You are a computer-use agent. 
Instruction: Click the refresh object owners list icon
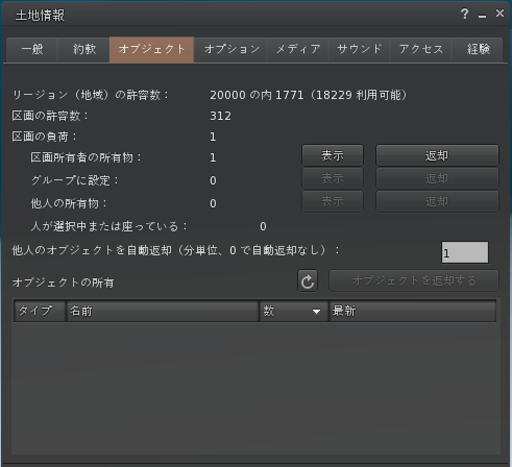click(x=307, y=281)
